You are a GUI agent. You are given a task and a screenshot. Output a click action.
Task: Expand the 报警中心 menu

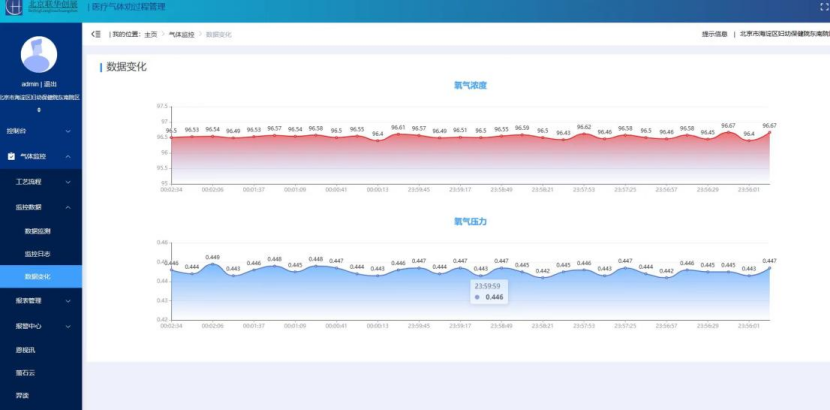[x=68, y=326]
